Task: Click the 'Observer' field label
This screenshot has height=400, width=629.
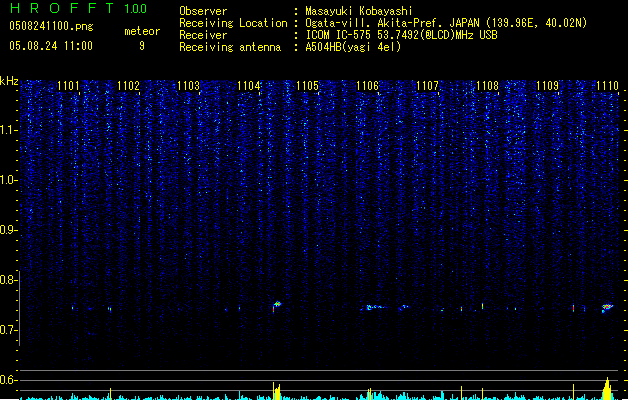Action: click(203, 11)
